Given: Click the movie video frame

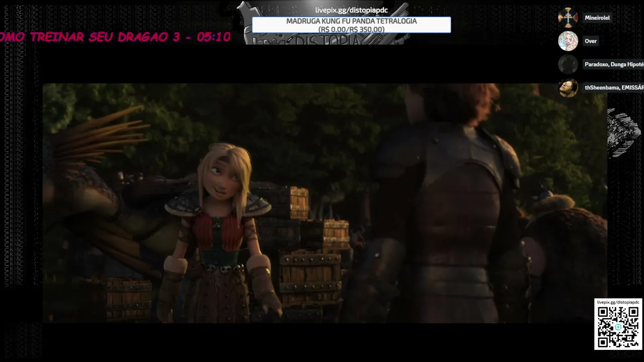Looking at the screenshot, I should point(325,203).
